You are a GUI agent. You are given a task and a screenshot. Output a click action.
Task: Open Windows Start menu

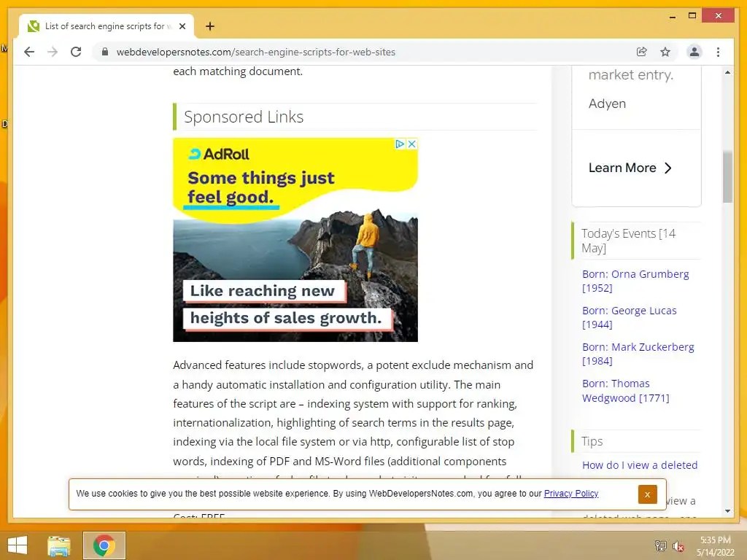(x=18, y=545)
